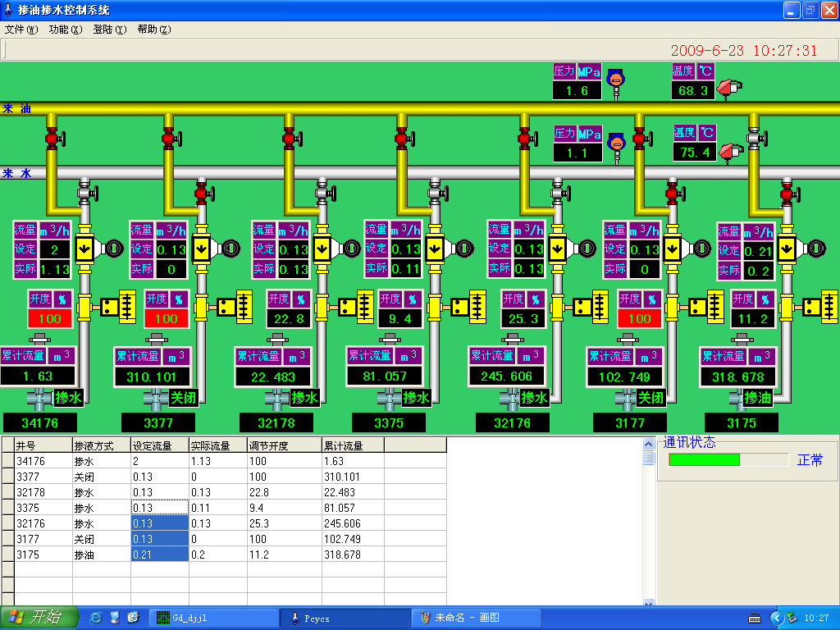Click the regulating valve actuator for well 32178
The width and height of the screenshot is (840, 630).
[x=356, y=307]
